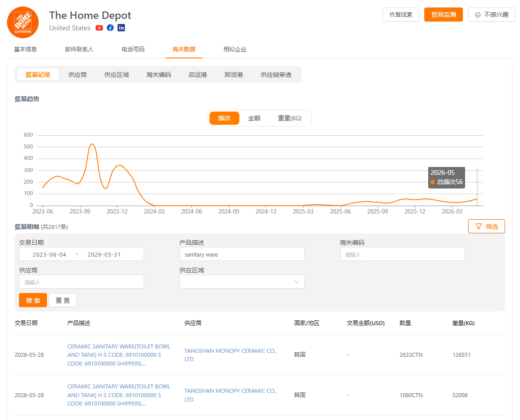Image resolution: width=520 pixels, height=420 pixels.
Task: Open the description link in the 1080CTN row
Action: (x=119, y=395)
